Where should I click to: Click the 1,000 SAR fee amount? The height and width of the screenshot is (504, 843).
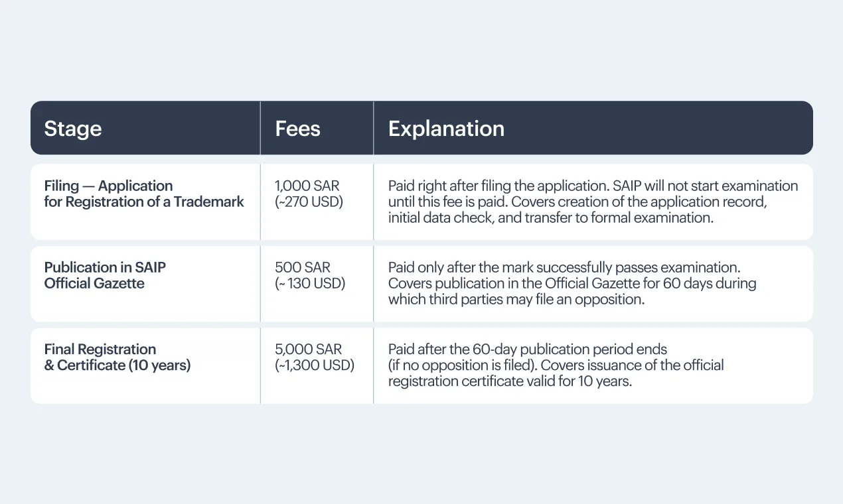307,186
